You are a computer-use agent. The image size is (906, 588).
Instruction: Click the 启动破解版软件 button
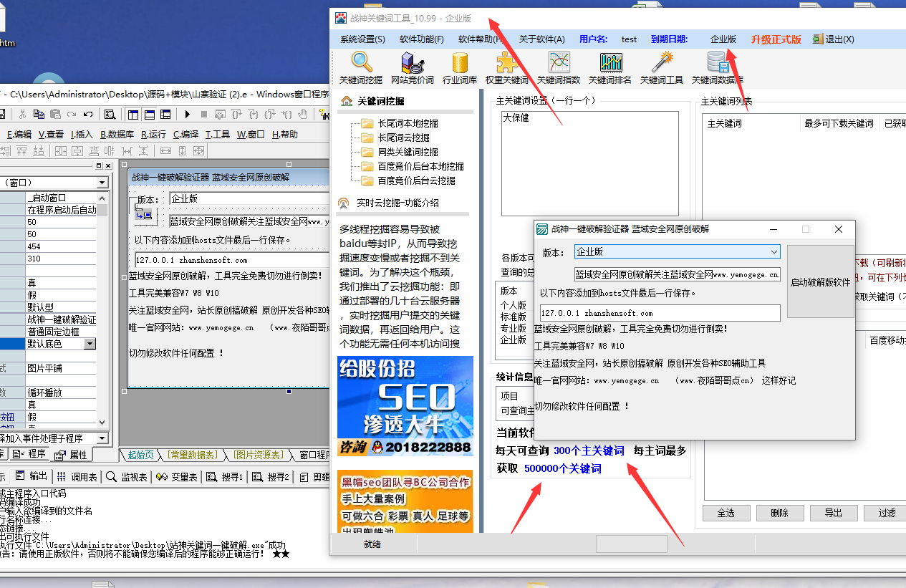point(820,281)
